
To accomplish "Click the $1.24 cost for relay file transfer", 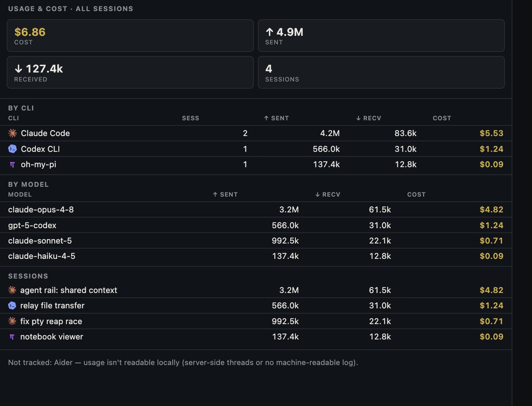I will tap(492, 305).
